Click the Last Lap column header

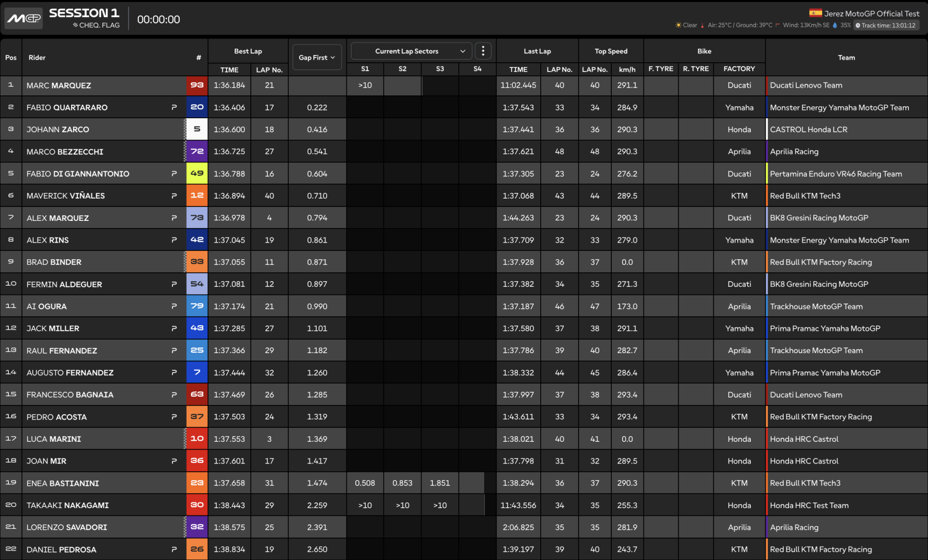click(537, 51)
